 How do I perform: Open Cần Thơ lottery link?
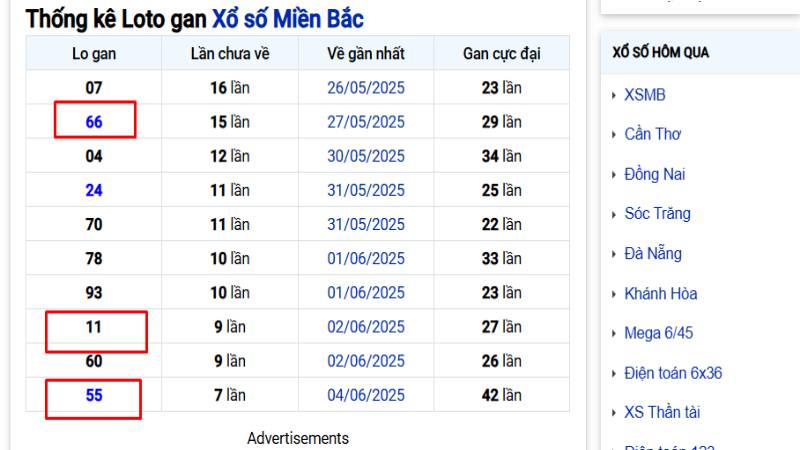pos(653,134)
